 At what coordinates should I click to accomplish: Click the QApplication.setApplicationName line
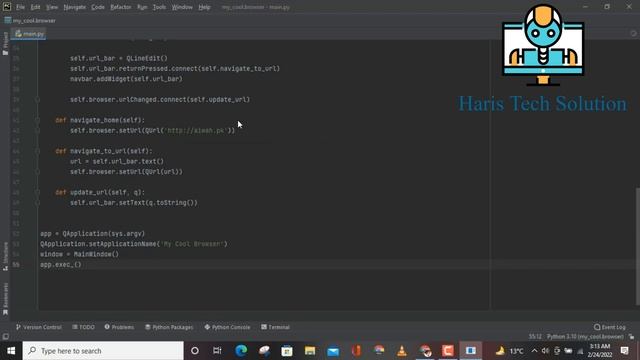133,244
